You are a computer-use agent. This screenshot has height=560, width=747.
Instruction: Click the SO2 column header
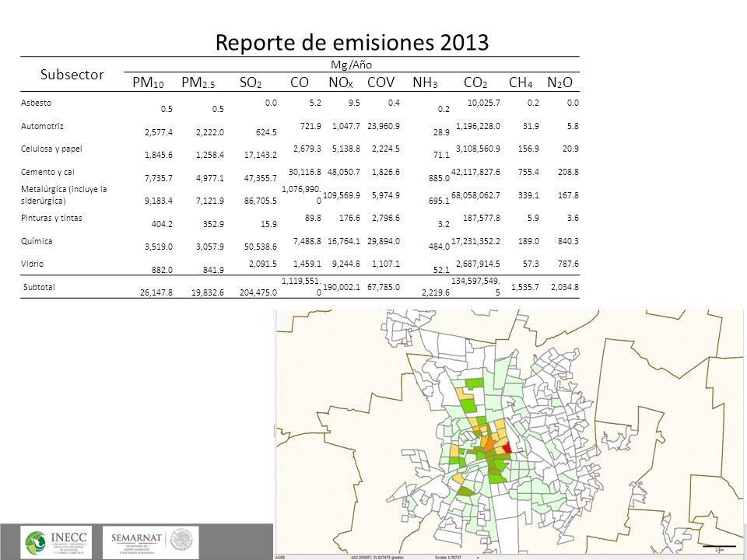pos(251,83)
